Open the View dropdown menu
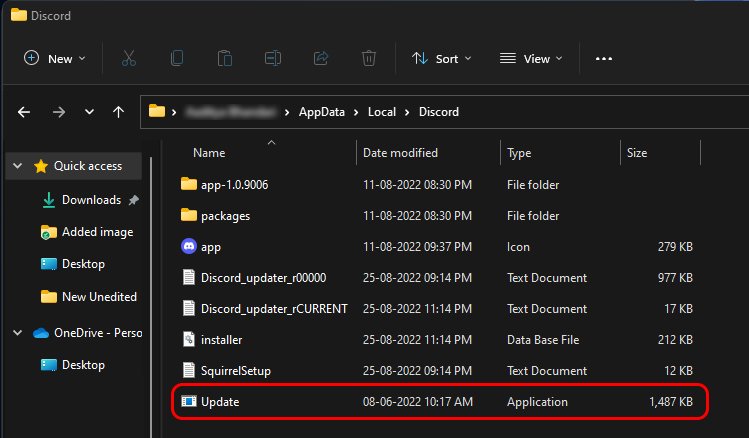 tap(531, 59)
